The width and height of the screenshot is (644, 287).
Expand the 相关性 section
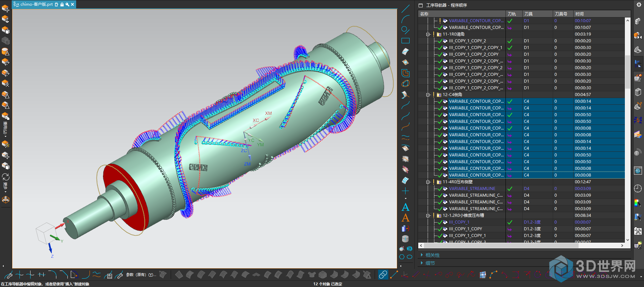click(x=422, y=255)
